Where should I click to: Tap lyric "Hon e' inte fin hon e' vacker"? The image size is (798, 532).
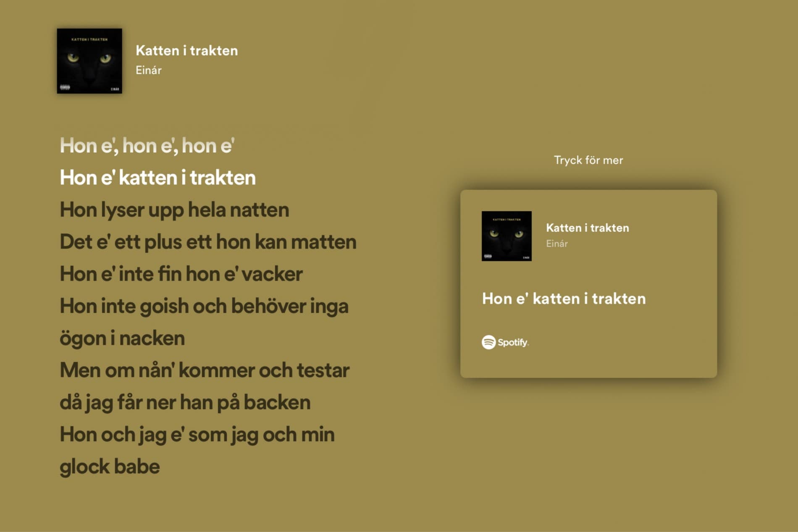[x=181, y=274]
